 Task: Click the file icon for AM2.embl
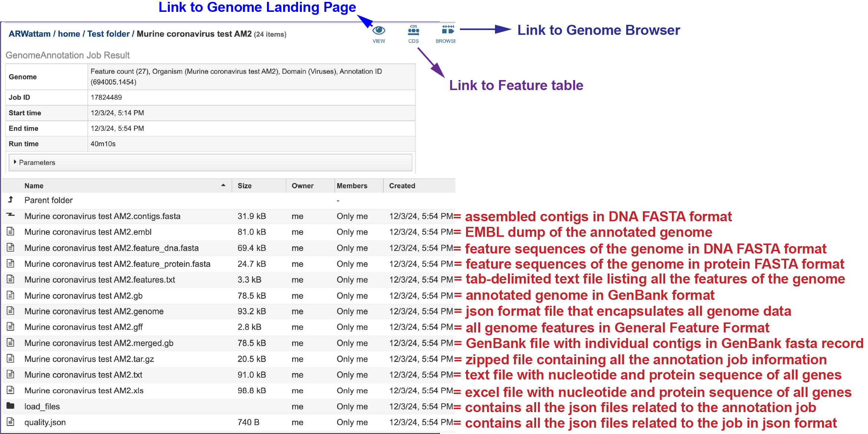coord(11,232)
